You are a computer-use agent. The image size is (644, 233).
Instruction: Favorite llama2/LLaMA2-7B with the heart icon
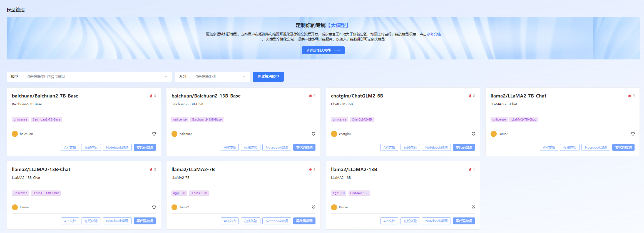tap(314, 207)
